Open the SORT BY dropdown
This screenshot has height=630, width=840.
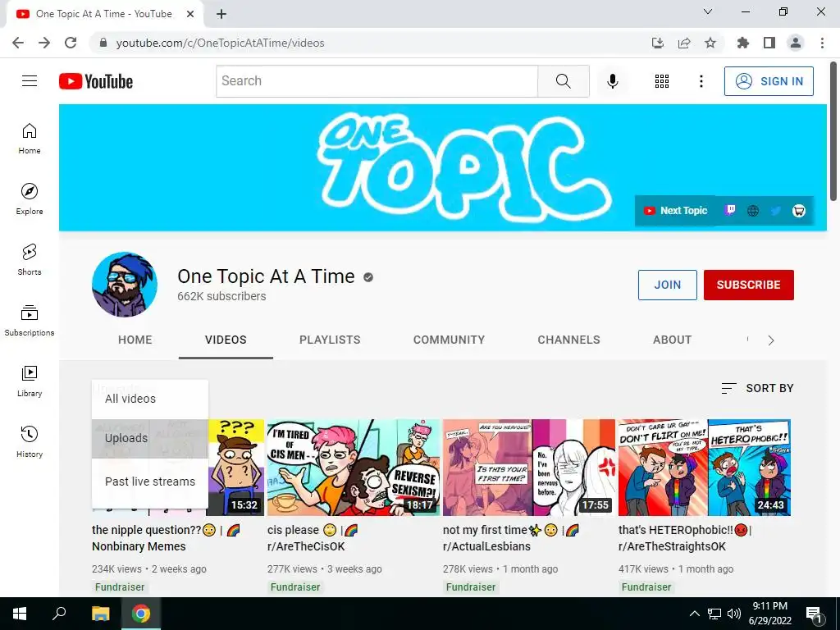757,388
